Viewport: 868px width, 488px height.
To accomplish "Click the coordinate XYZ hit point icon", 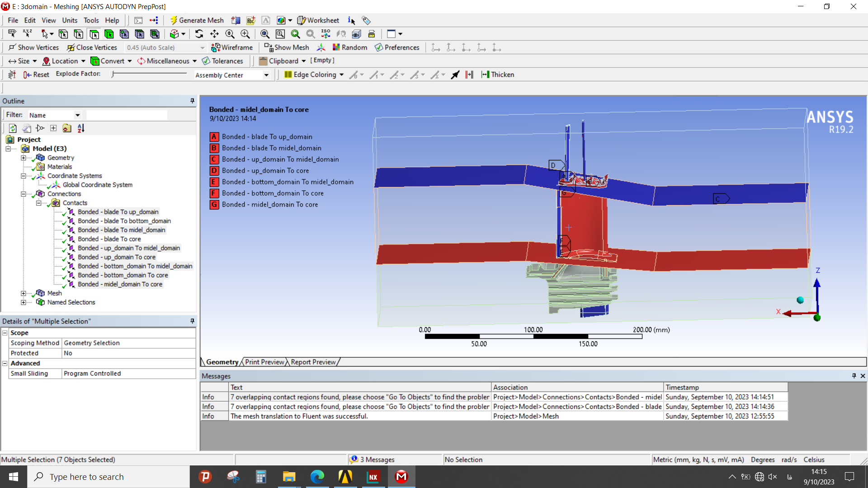I will click(28, 34).
